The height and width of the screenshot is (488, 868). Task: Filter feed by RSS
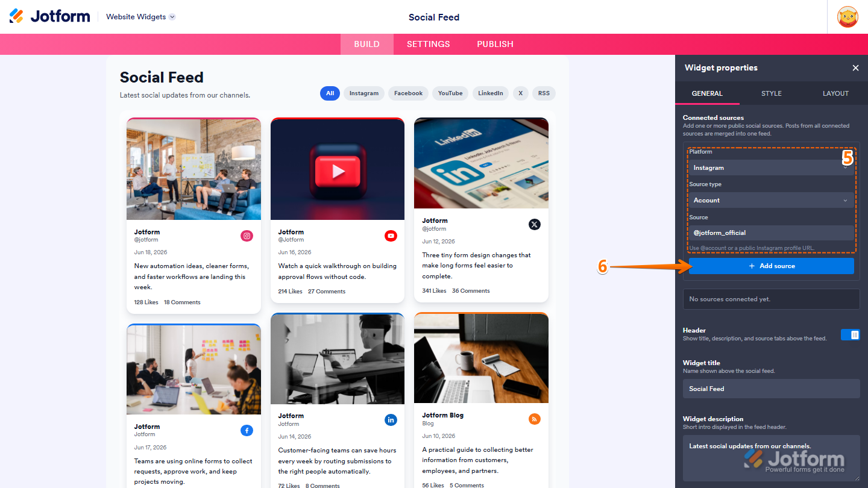coord(544,93)
